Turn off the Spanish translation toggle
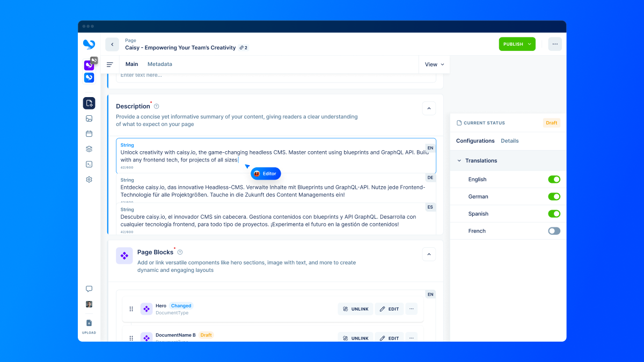 click(553, 213)
